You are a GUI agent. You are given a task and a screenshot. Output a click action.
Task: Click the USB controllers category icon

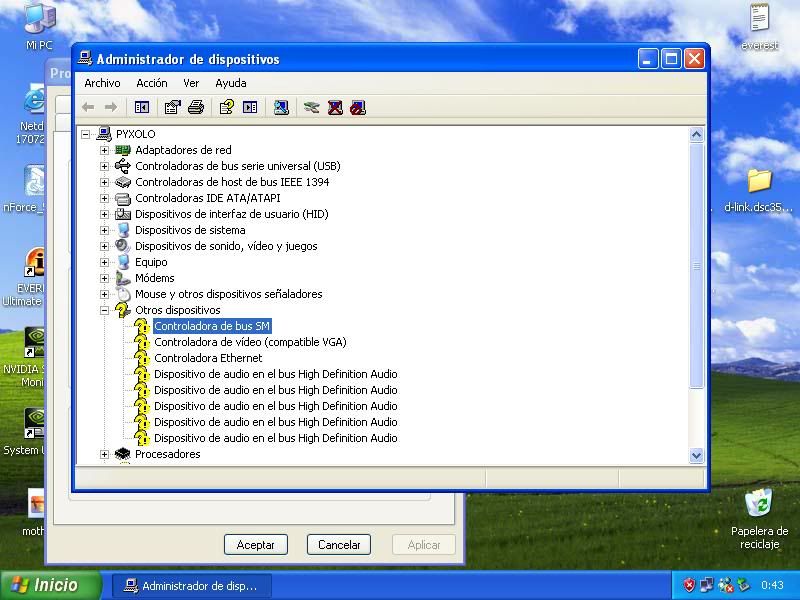pyautogui.click(x=122, y=166)
